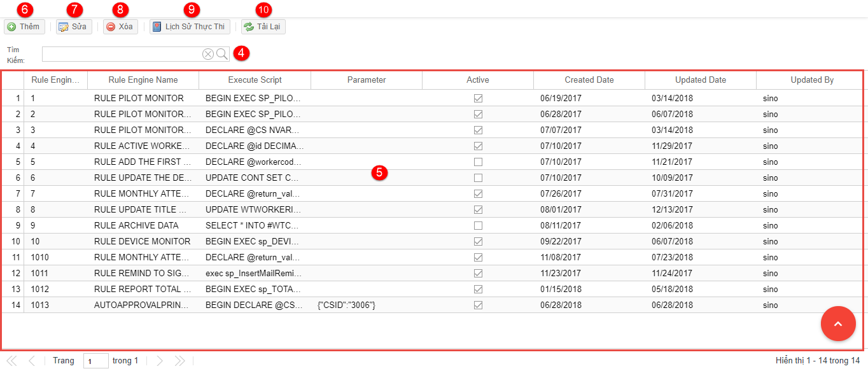Image resolution: width=868 pixels, height=371 pixels.
Task: Click the Thêm (add) button
Action: click(x=24, y=27)
